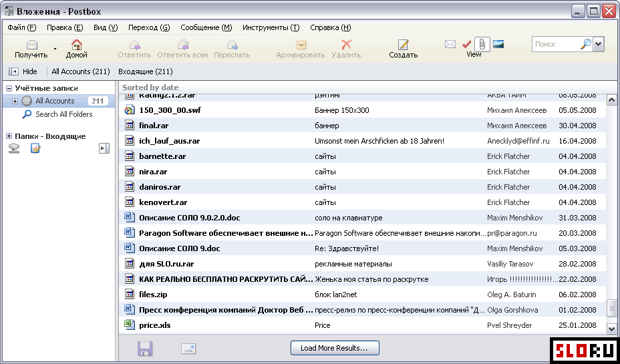Click the Load More Results button
Image resolution: width=620 pixels, height=364 pixels.
coord(335,348)
